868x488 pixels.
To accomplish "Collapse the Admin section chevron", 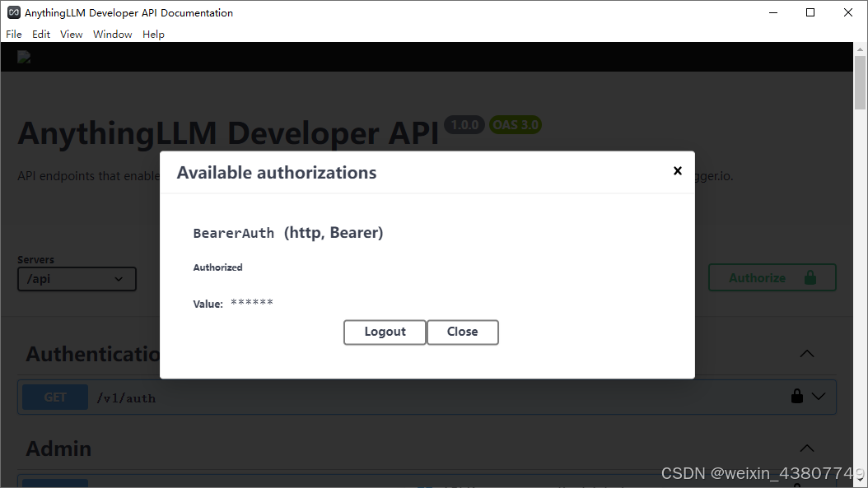I will click(x=807, y=448).
